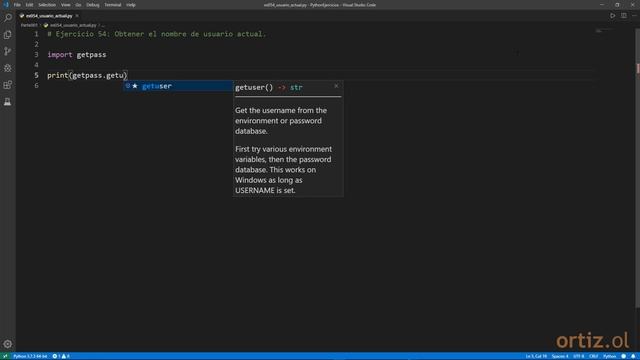Open the Source Control view
This screenshot has width=640, height=360.
click(x=8, y=51)
